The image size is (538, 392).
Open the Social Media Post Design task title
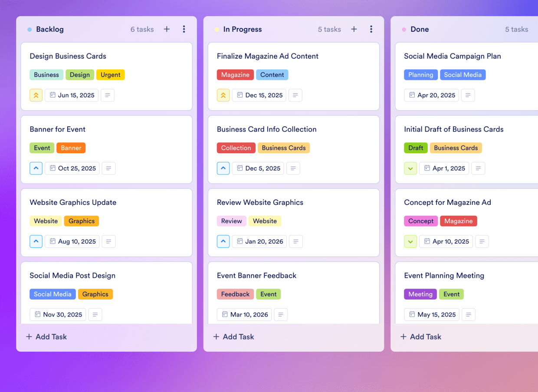(x=72, y=275)
